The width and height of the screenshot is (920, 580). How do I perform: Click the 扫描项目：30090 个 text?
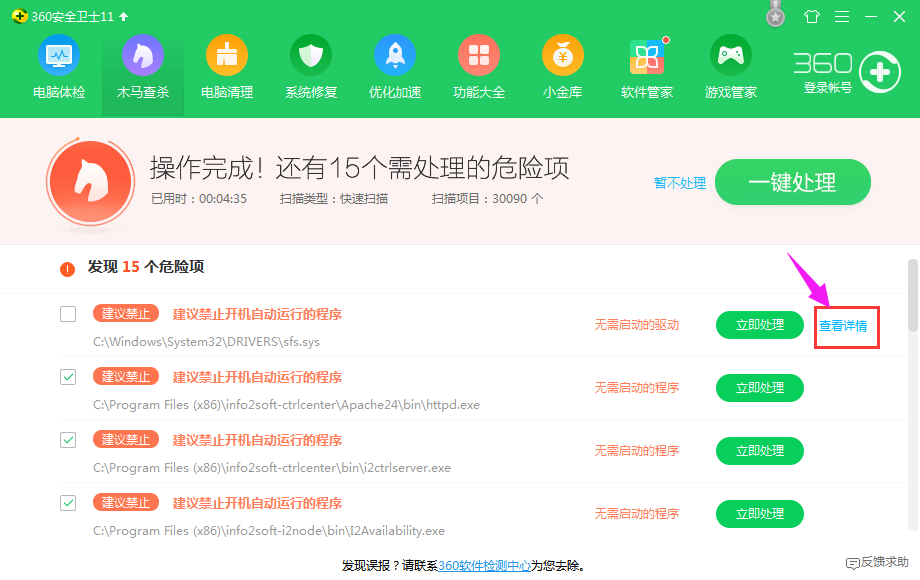click(x=488, y=199)
